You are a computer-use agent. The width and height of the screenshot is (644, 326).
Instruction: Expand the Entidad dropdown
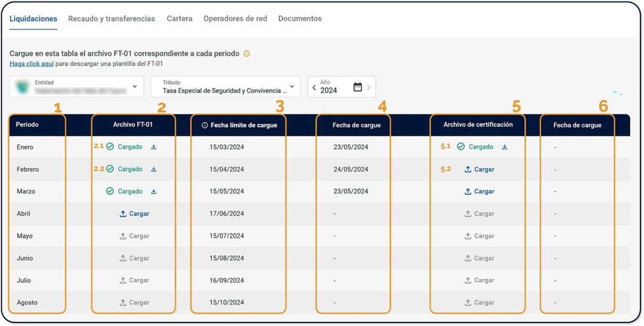pyautogui.click(x=135, y=87)
